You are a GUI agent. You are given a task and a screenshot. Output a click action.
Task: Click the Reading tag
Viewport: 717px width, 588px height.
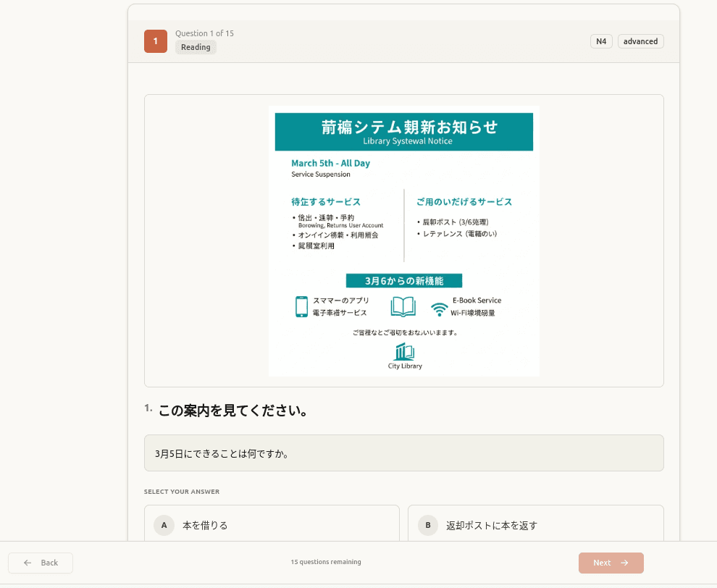pyautogui.click(x=196, y=47)
